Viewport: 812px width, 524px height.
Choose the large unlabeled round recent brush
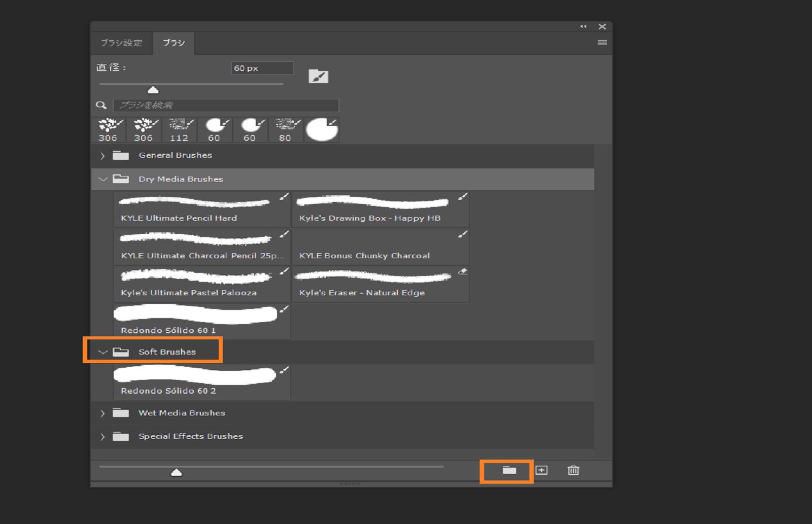(322, 130)
